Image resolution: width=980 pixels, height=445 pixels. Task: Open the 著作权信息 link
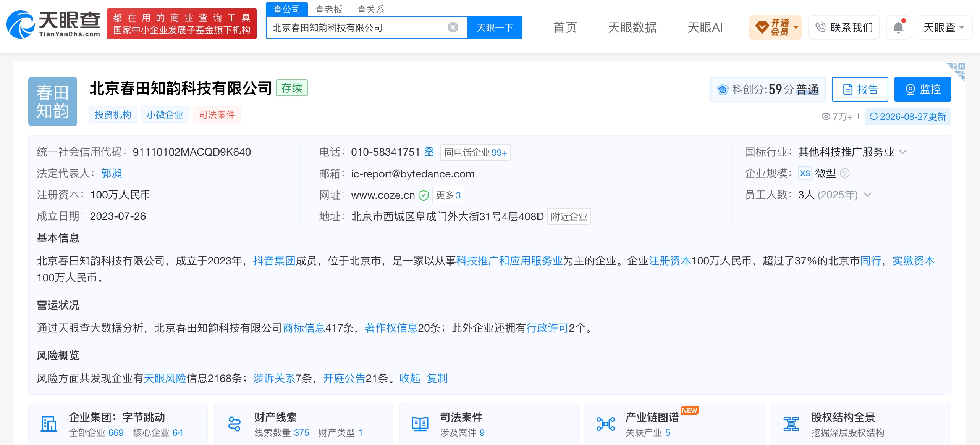[391, 328]
